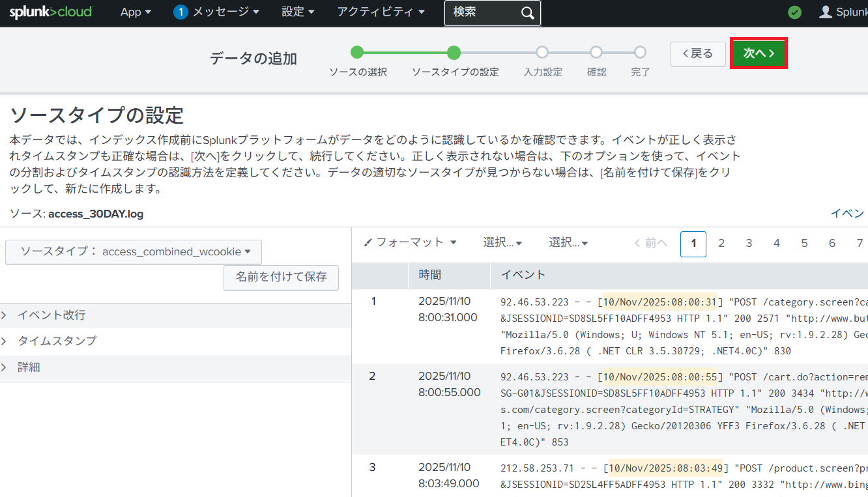Go to page 2 of events
Image resolution: width=868 pixels, height=497 pixels.
[x=721, y=244]
